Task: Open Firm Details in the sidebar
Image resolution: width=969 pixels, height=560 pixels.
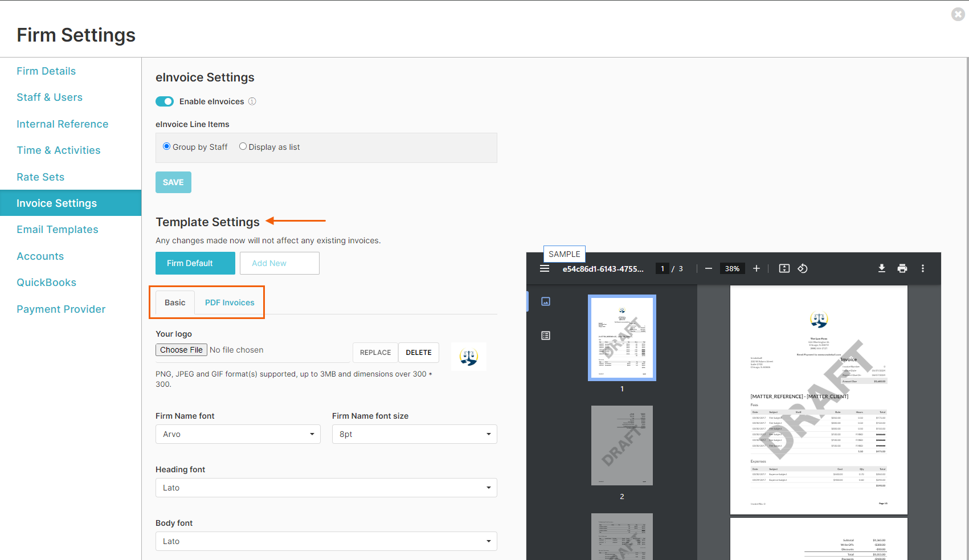Action: click(46, 71)
